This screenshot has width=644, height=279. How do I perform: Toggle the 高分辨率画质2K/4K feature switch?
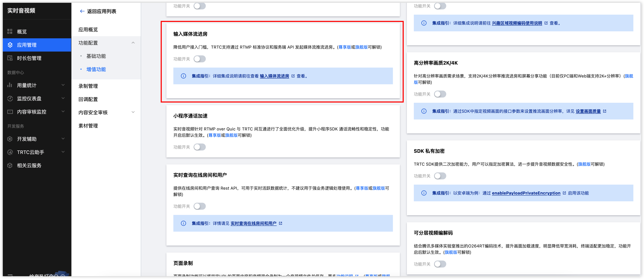440,94
